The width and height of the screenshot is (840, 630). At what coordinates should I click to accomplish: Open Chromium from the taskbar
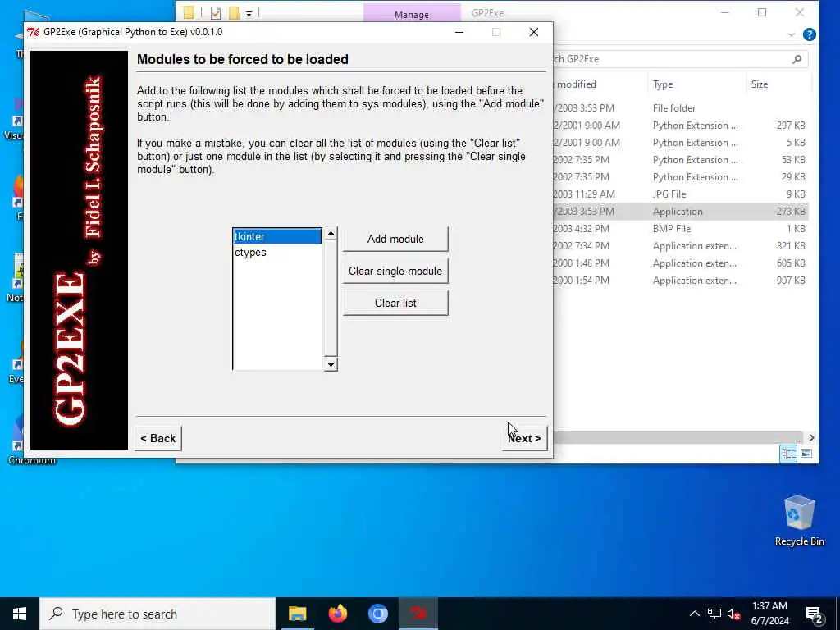(377, 614)
